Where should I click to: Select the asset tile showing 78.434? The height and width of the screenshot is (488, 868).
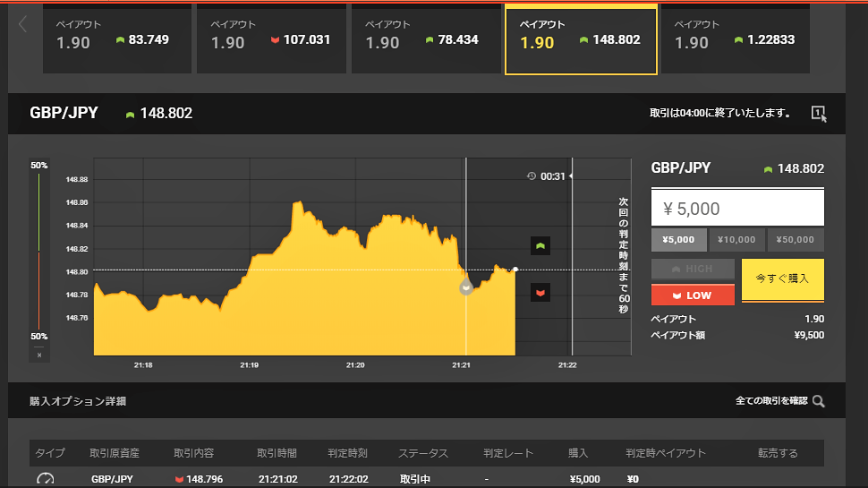427,40
